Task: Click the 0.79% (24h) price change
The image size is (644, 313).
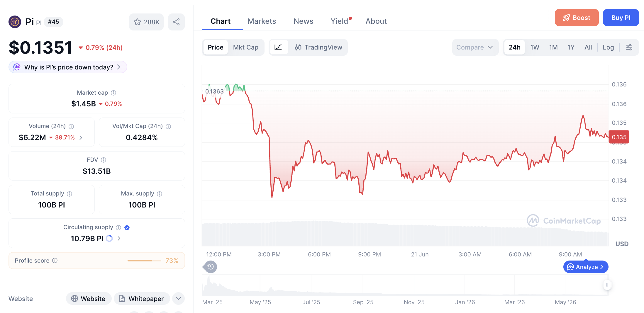Action: click(x=101, y=47)
